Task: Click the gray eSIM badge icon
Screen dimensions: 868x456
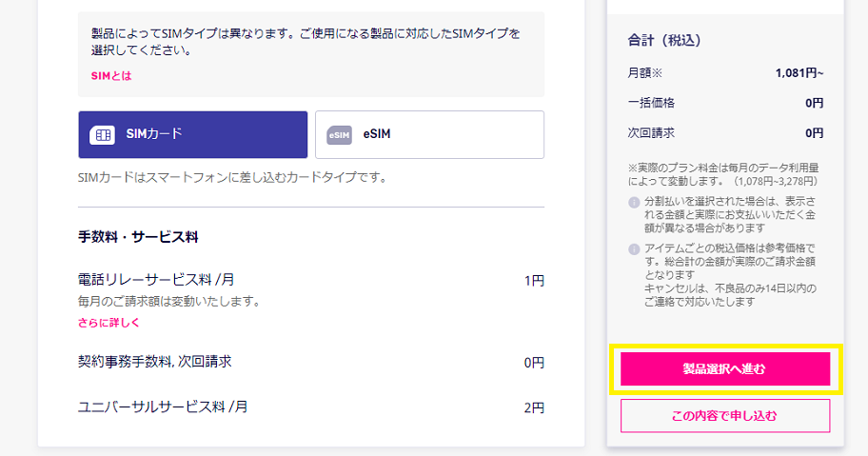Action: click(x=340, y=134)
